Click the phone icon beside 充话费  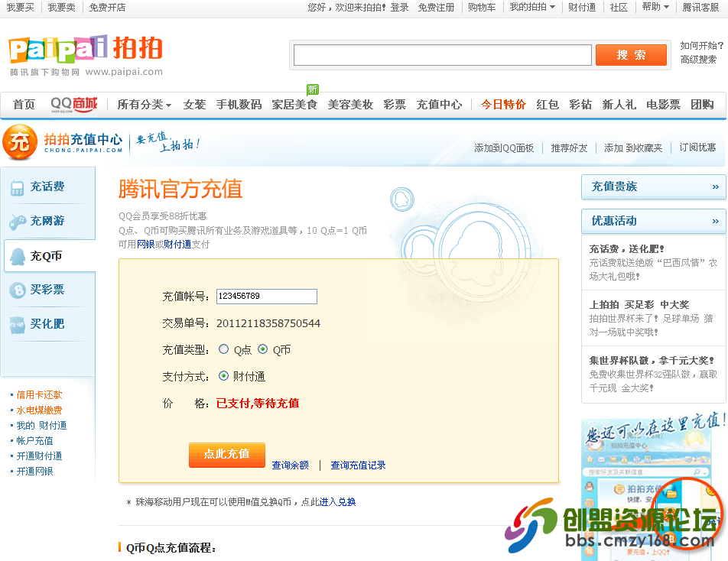pos(17,187)
